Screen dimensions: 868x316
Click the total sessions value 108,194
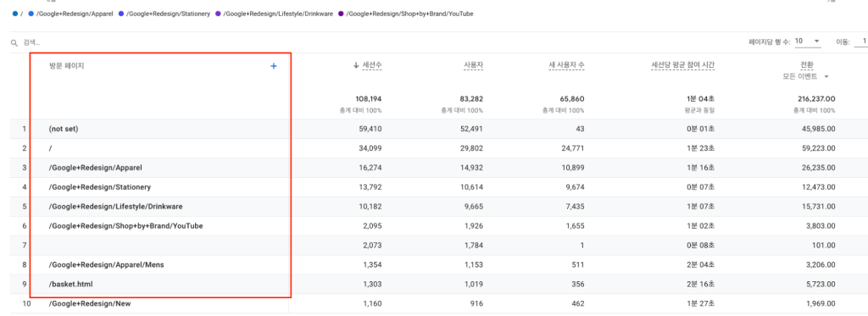[369, 99]
